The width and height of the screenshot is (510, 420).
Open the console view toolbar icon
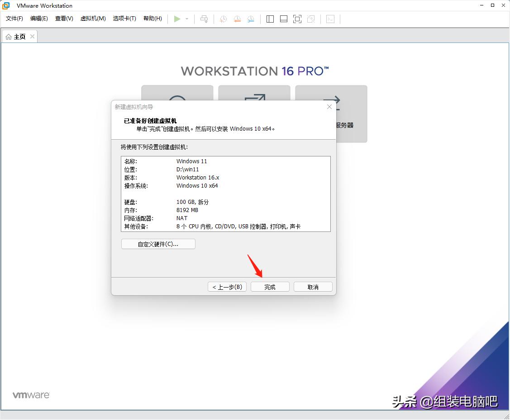(330, 19)
